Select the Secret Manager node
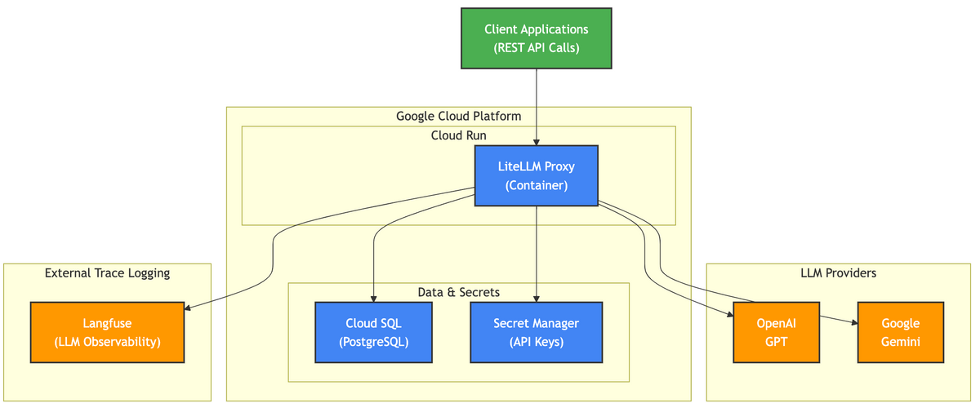 click(536, 332)
